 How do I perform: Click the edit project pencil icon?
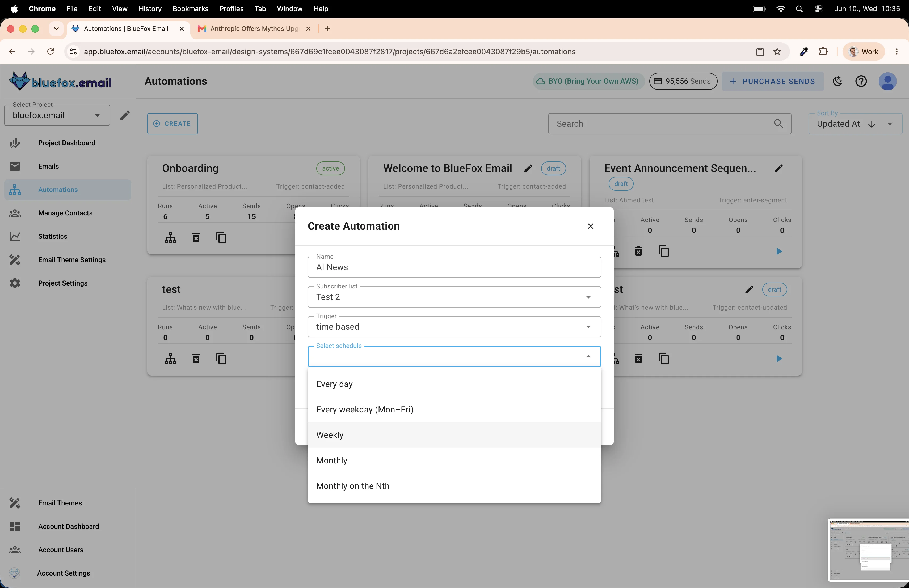[x=124, y=115]
